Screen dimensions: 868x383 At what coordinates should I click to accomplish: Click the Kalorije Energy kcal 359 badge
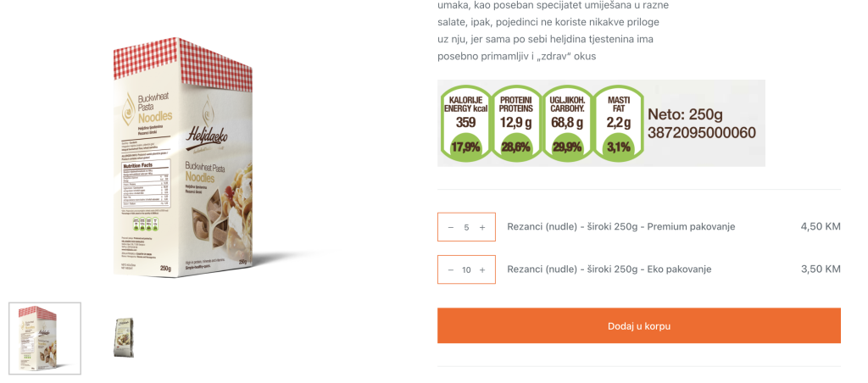[465, 123]
